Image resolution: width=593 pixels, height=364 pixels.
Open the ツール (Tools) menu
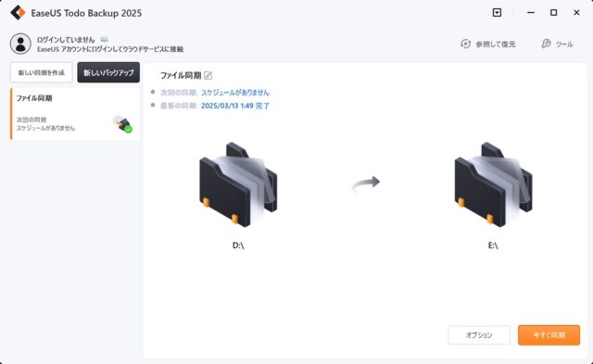557,44
